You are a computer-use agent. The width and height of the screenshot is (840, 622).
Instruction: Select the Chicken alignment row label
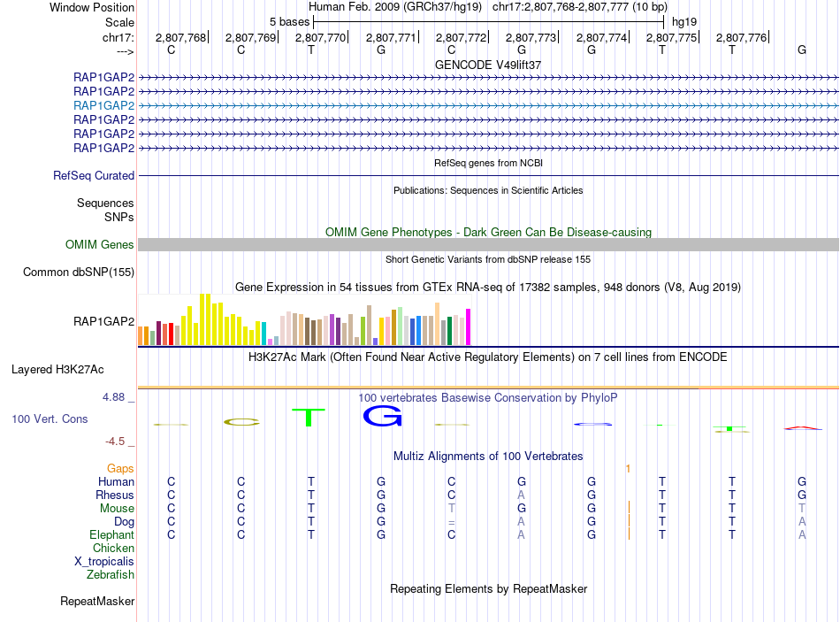click(113, 548)
